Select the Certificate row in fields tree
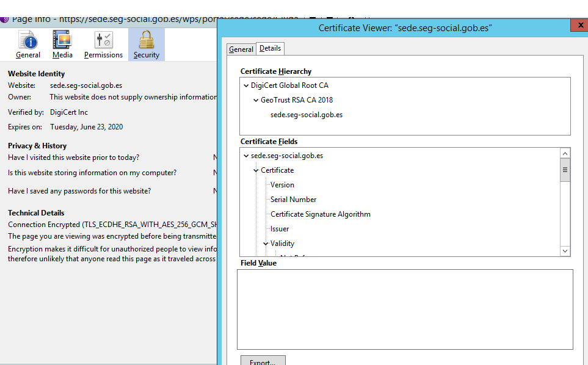Viewport: 588px width, 365px height. [277, 170]
